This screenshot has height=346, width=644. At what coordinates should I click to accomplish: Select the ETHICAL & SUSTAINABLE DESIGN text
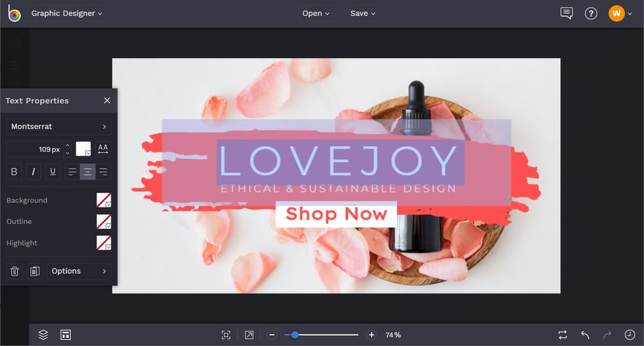pos(338,188)
